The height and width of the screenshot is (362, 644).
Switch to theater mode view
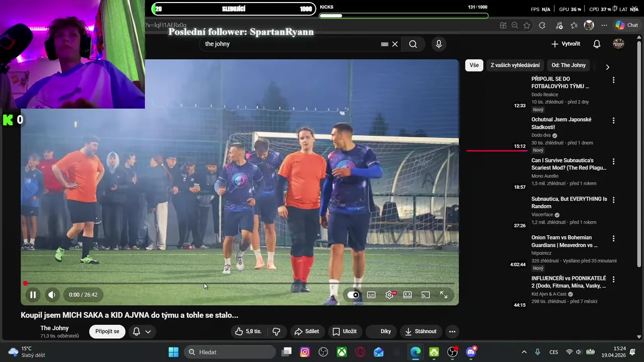408,295
